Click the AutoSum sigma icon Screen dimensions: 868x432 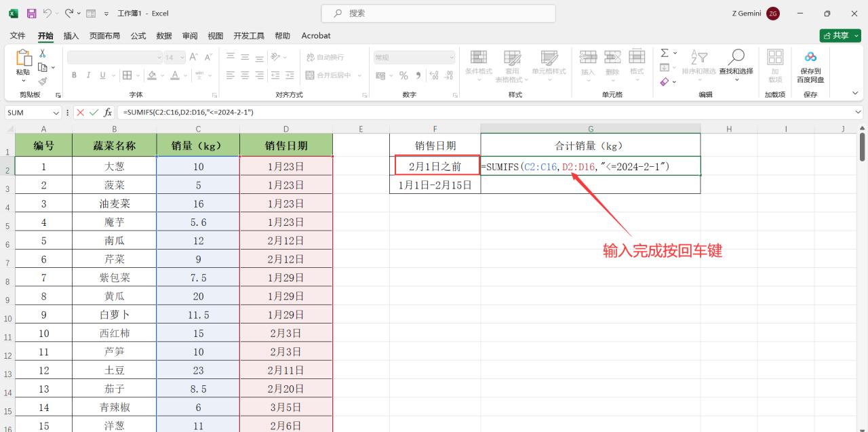(x=665, y=53)
